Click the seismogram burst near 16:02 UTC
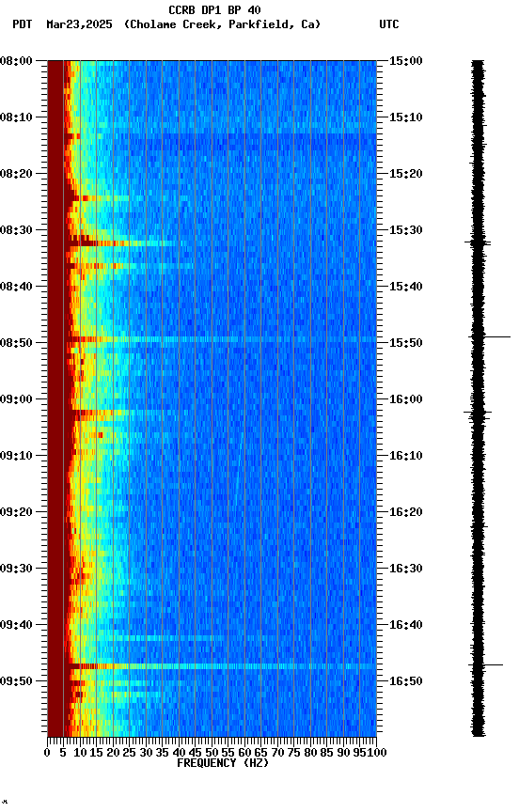 pos(478,413)
